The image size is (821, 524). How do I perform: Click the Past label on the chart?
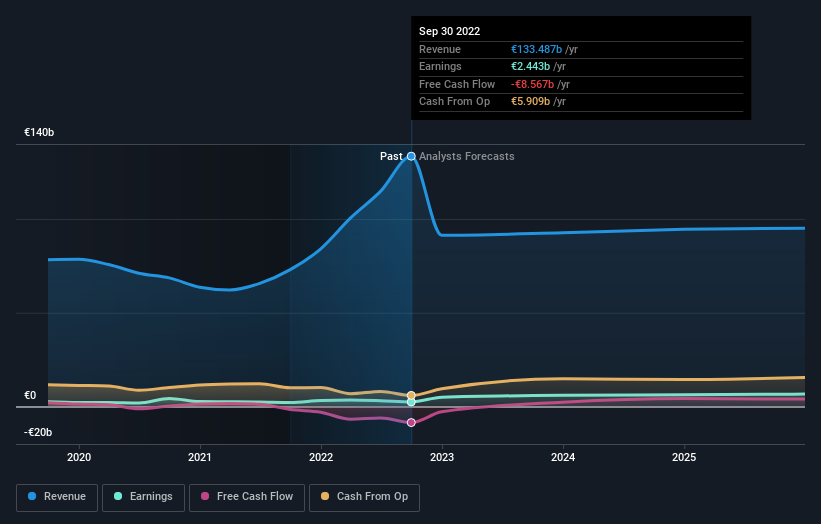(391, 157)
